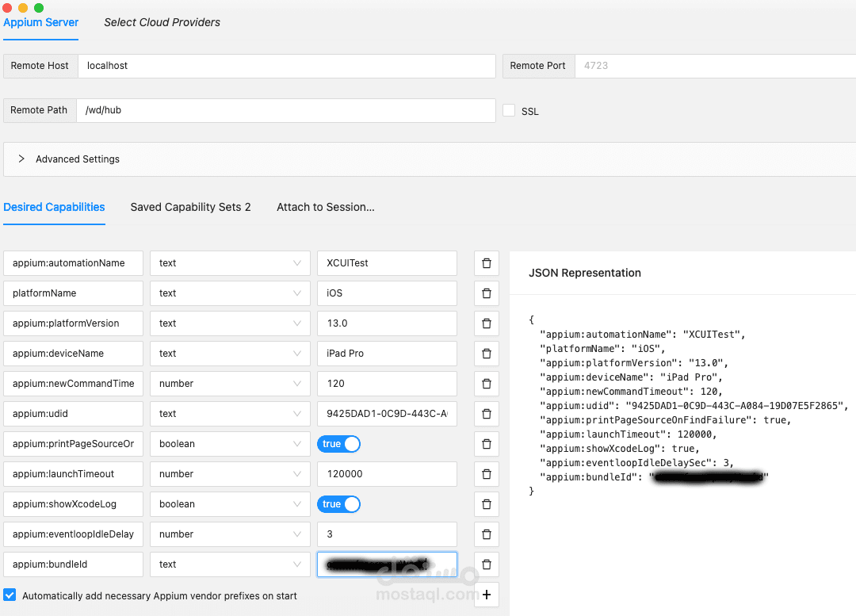Image resolution: width=856 pixels, height=616 pixels.
Task: Open the Attach to Session tab
Action: [326, 207]
